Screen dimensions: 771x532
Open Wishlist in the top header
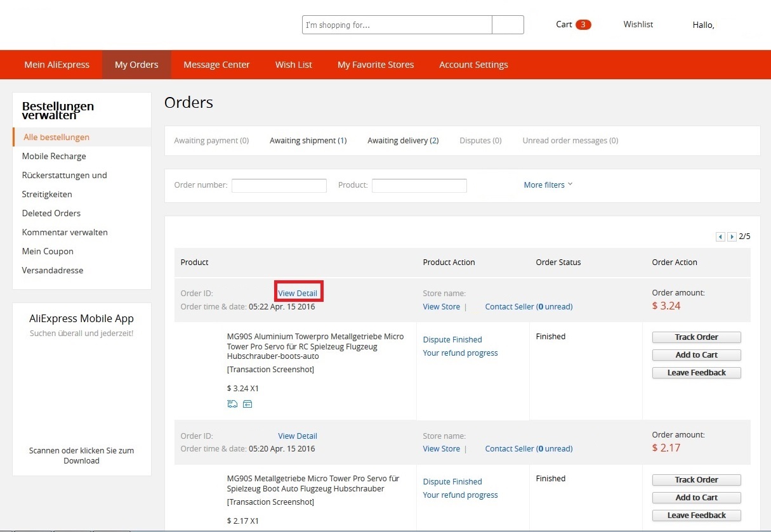pos(638,24)
